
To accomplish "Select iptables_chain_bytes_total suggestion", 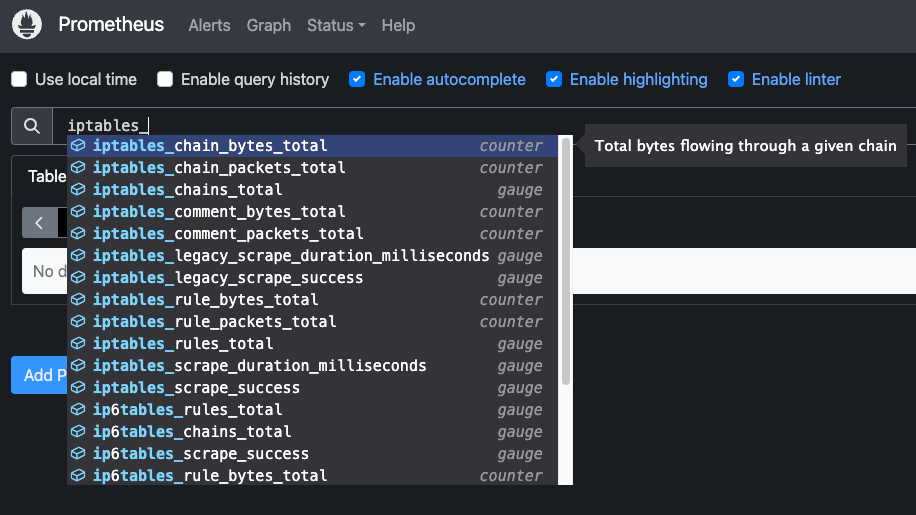I will click(313, 145).
